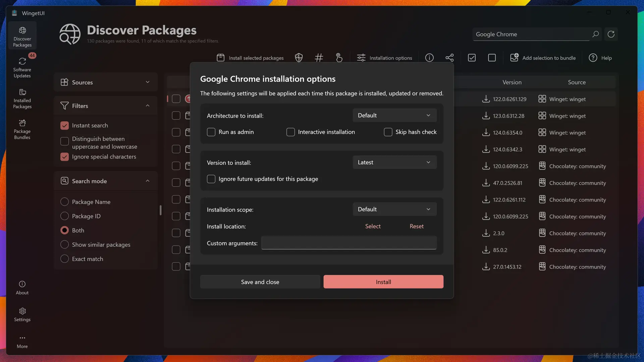
Task: Click the 44 updates badge
Action: click(x=32, y=55)
